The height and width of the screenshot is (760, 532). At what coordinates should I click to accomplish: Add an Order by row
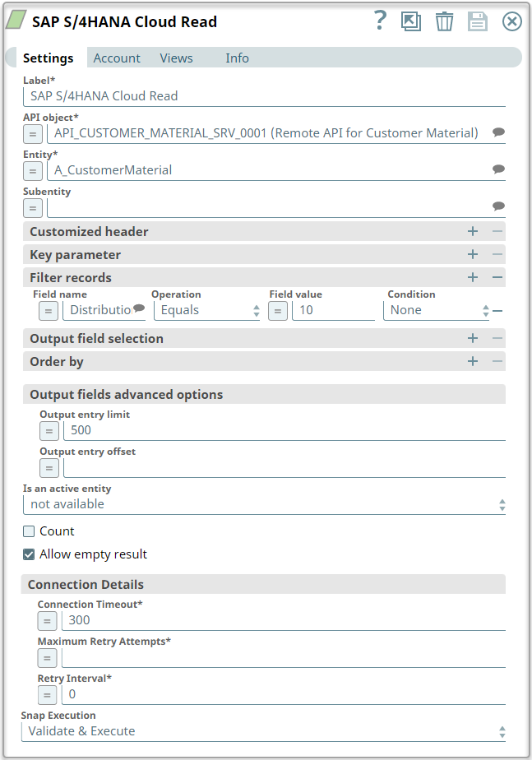473,361
